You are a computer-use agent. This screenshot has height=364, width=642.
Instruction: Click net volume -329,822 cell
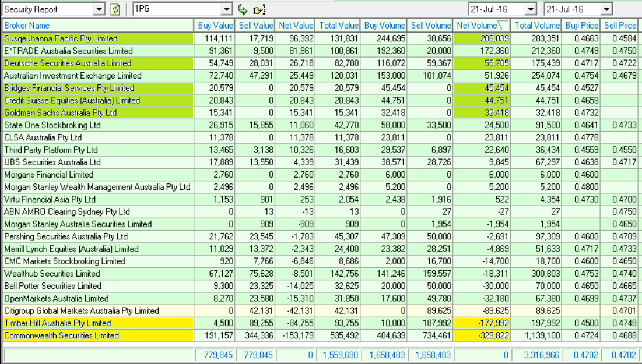point(482,335)
